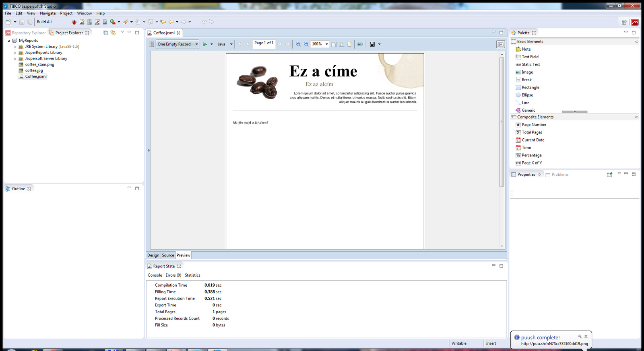Open the New wizard toolbar icon

pos(8,22)
